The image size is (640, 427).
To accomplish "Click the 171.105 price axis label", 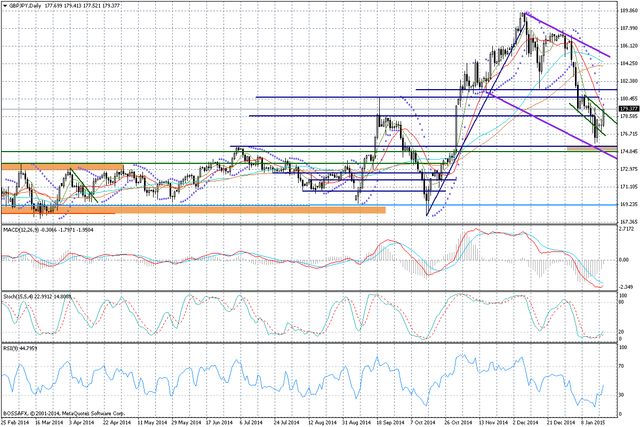I will click(x=628, y=187).
